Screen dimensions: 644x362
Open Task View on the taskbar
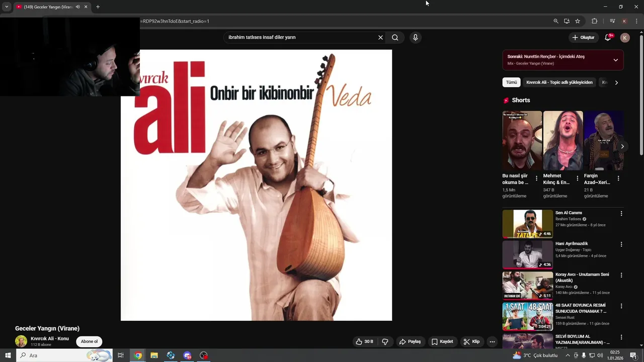click(x=121, y=355)
